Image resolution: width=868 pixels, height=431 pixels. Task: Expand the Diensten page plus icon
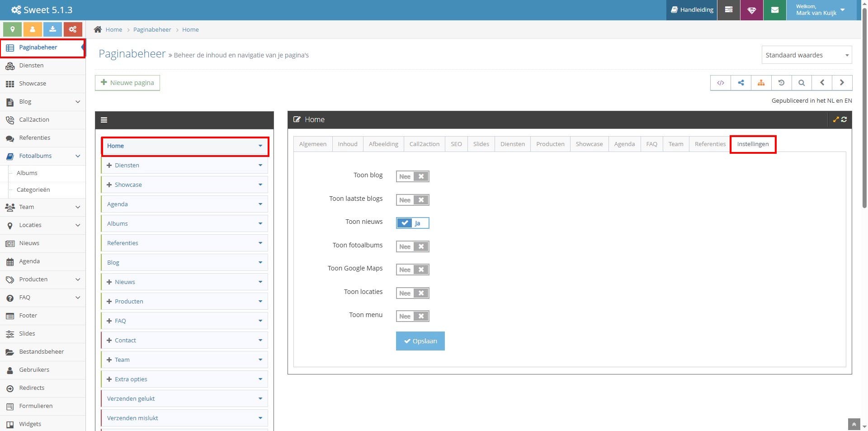point(109,165)
